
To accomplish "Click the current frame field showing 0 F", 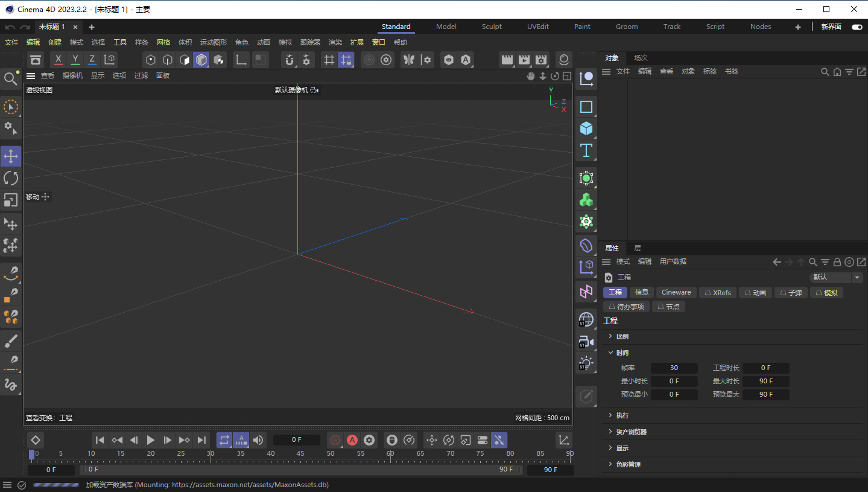I will click(x=296, y=439).
